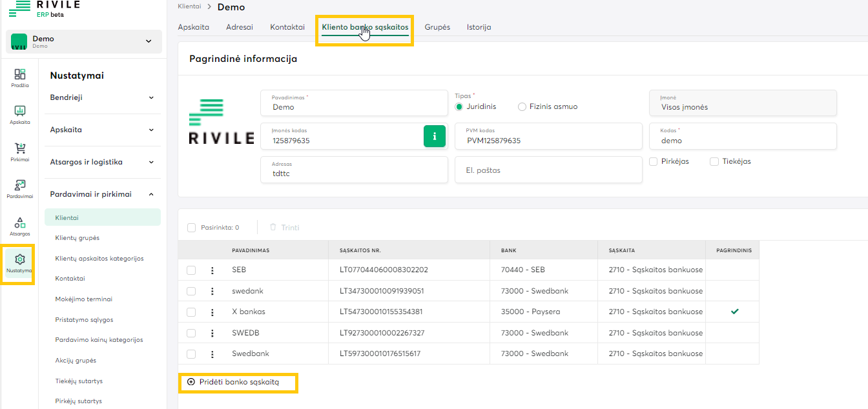Open the Atsargos sidebar icon
This screenshot has height=409, width=868.
tap(19, 226)
